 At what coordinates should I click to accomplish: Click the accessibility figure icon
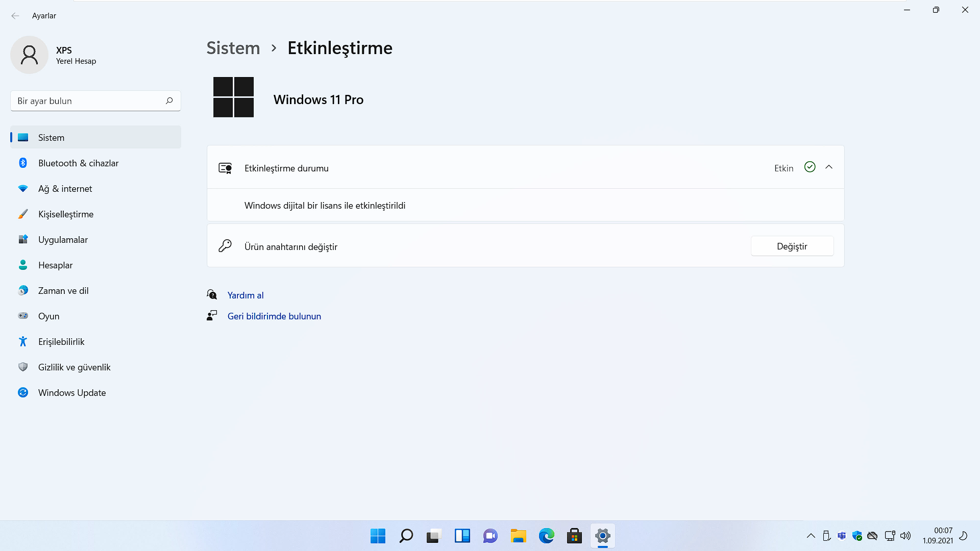coord(23,341)
